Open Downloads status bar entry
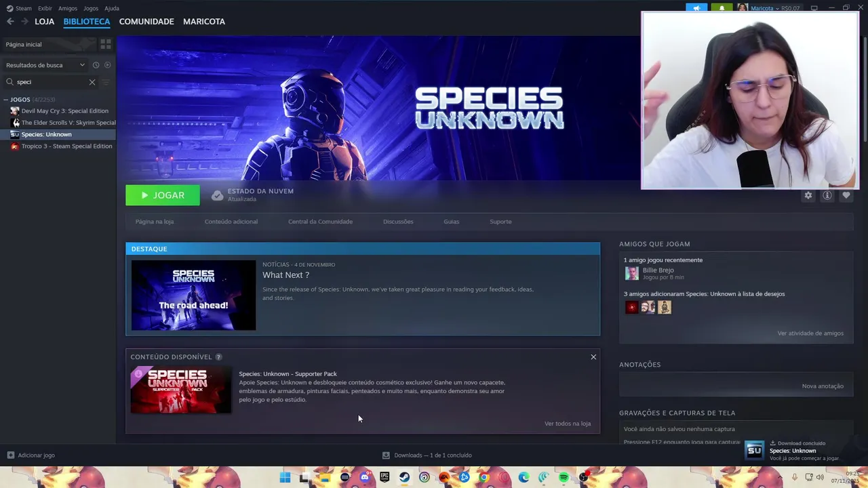 tap(427, 455)
